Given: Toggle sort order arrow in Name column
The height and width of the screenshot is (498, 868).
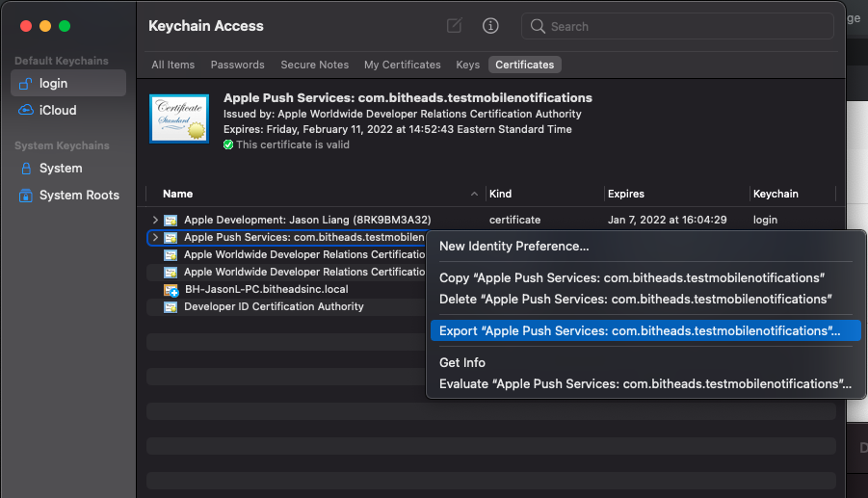Looking at the screenshot, I should click(474, 194).
